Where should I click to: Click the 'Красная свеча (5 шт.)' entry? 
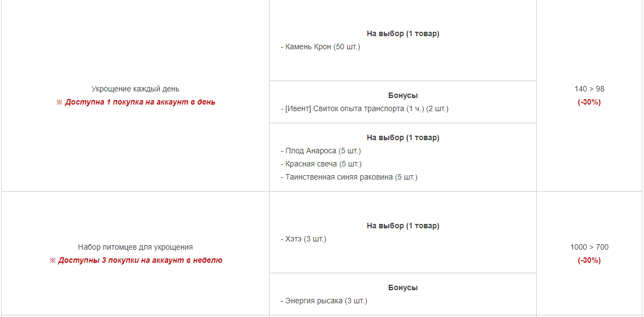tap(321, 164)
